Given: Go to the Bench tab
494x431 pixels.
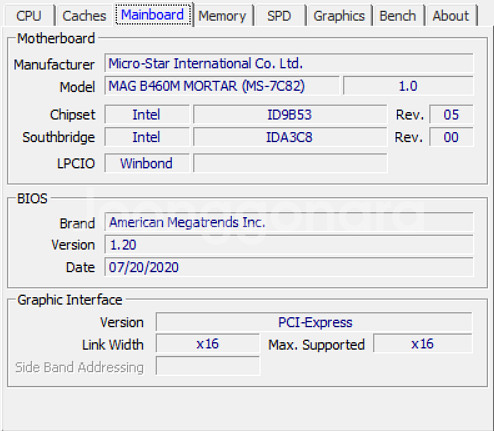Looking at the screenshot, I should pyautogui.click(x=398, y=16).
